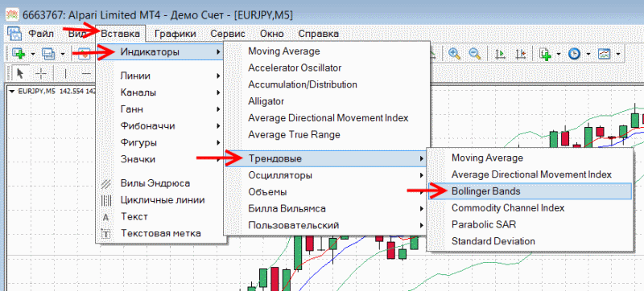644x291 pixels.
Task: Select the crosshair tool
Action: point(41,74)
